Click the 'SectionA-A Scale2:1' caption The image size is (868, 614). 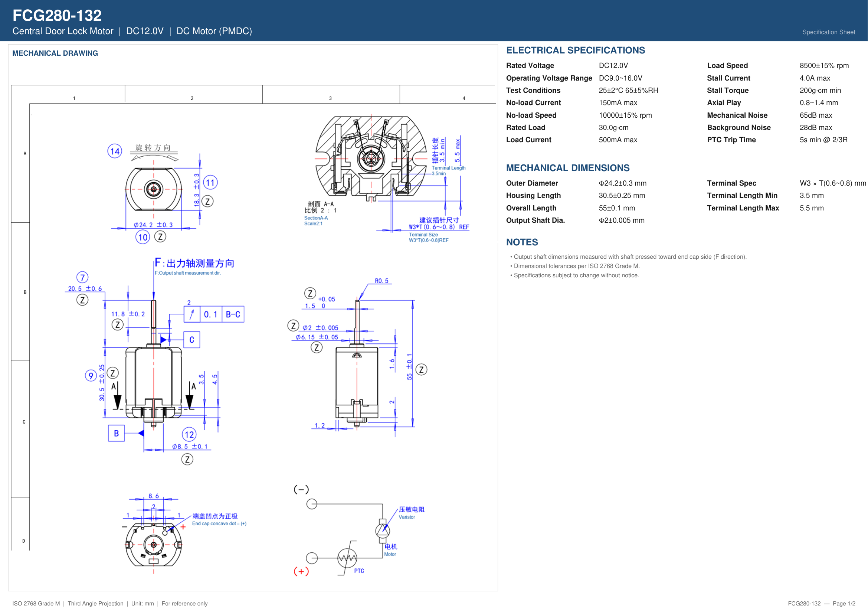coord(316,221)
